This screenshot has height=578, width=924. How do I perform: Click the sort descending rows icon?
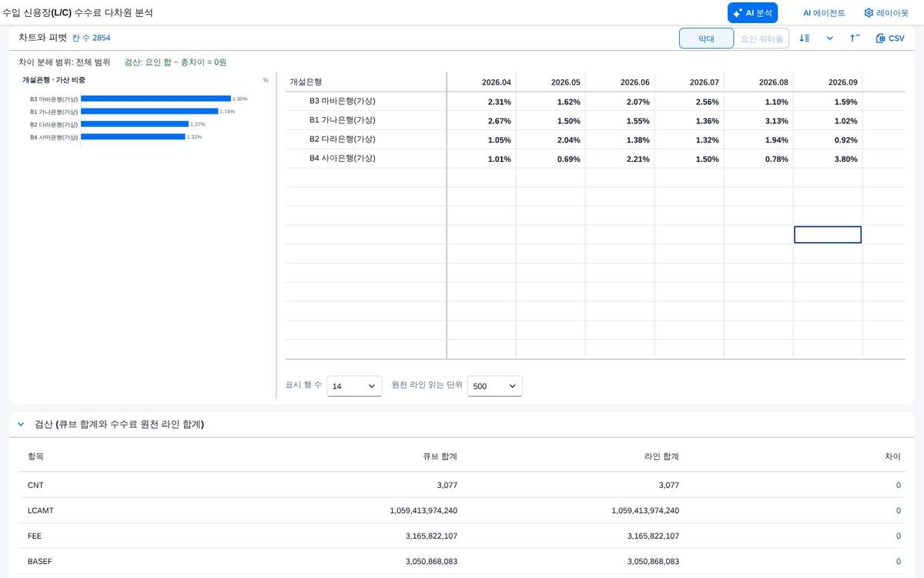tap(805, 39)
